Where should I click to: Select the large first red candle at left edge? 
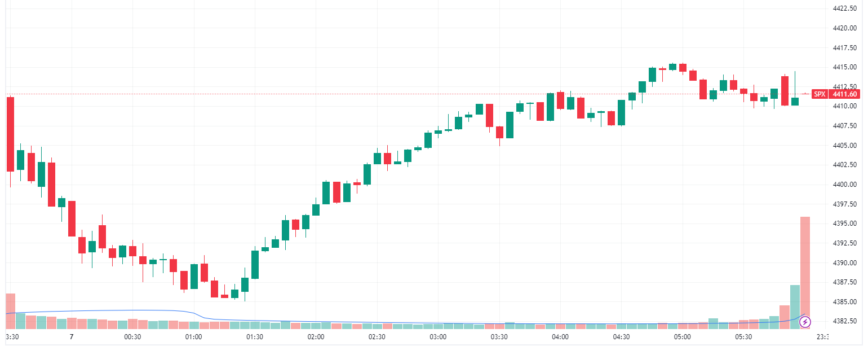(x=10, y=134)
